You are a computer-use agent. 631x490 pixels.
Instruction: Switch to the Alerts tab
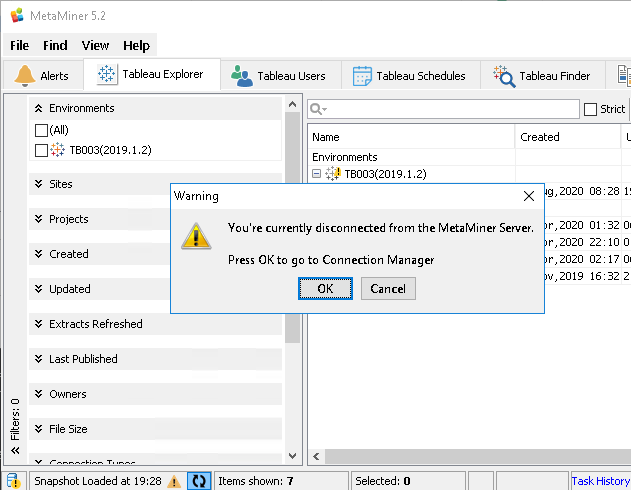click(43, 76)
